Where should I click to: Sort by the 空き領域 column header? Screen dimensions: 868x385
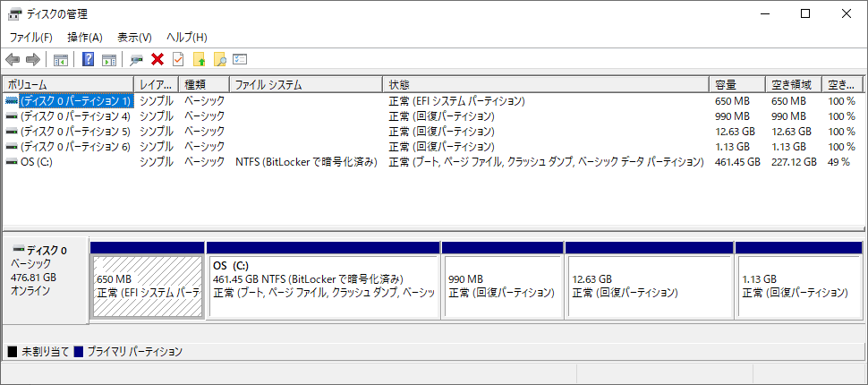pos(794,85)
